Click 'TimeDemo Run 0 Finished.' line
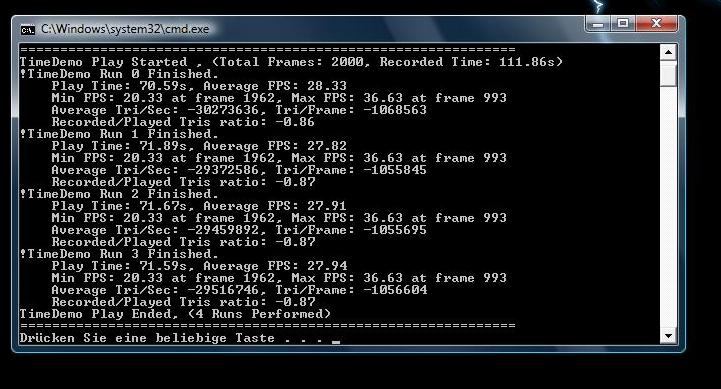 click(x=120, y=74)
